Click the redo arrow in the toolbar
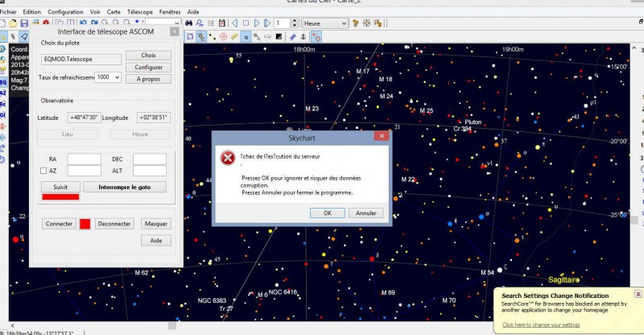Viewport: 644px width, 335px height. [94, 23]
